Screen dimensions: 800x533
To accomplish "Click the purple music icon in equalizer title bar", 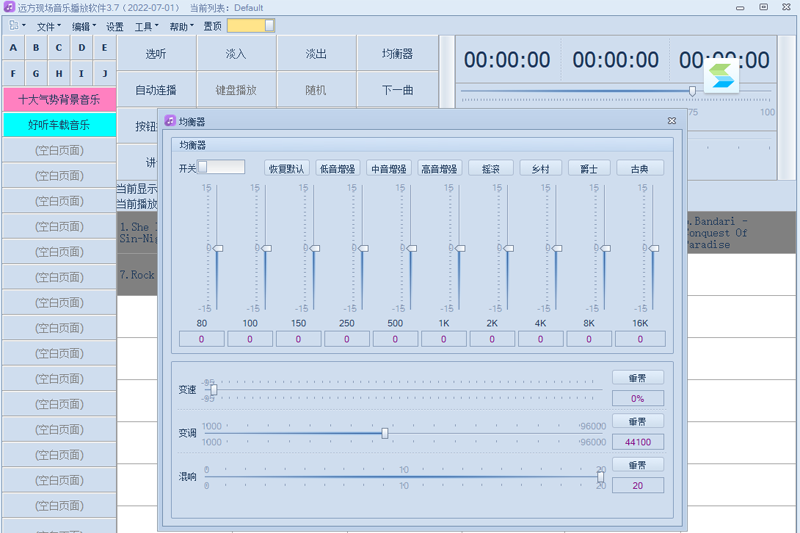I will click(x=170, y=121).
